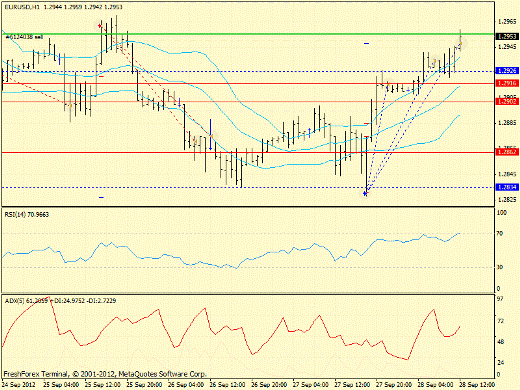
Task: Click the blue dashed horizontal line at 1.2834
Action: click(x=248, y=187)
